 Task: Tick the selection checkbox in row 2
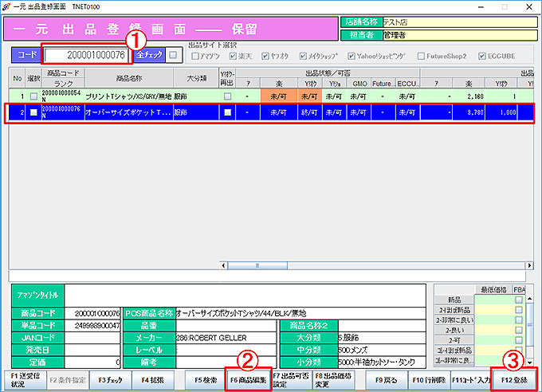[x=33, y=112]
